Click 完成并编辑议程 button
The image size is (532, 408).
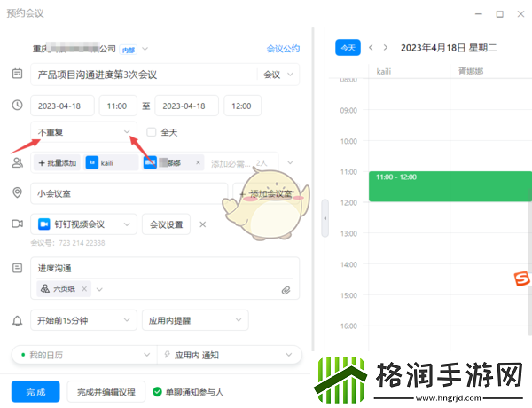click(x=106, y=392)
